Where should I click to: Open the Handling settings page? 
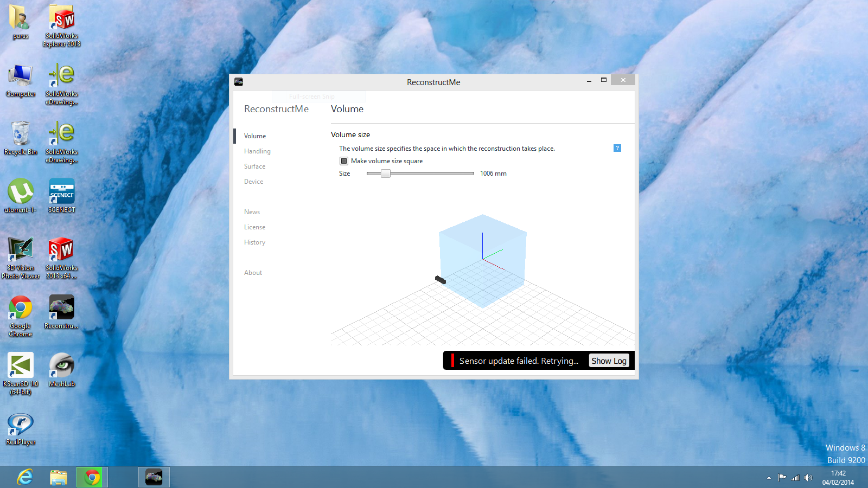click(x=257, y=151)
